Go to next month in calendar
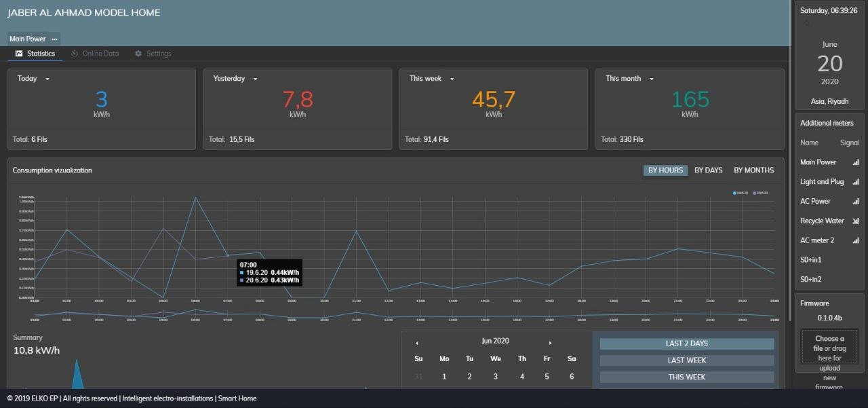Image resolution: width=868 pixels, height=408 pixels. tap(550, 343)
